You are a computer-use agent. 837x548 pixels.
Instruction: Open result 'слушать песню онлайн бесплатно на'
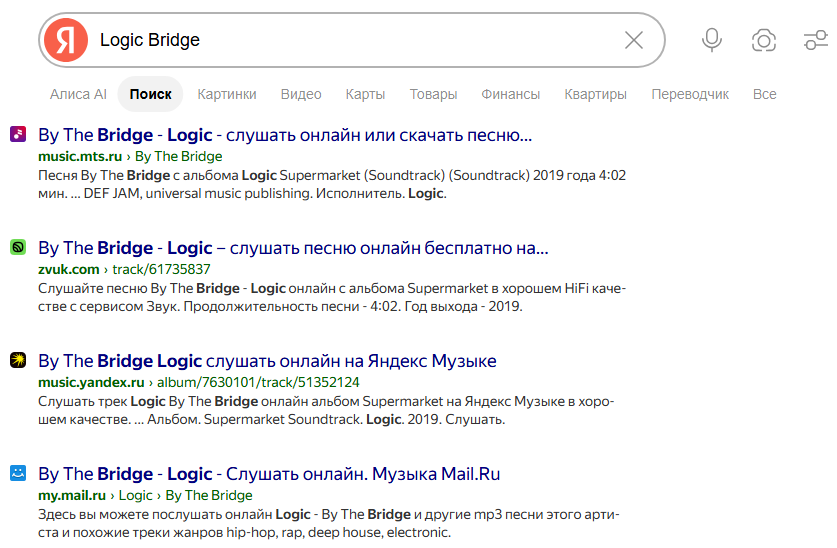(293, 248)
